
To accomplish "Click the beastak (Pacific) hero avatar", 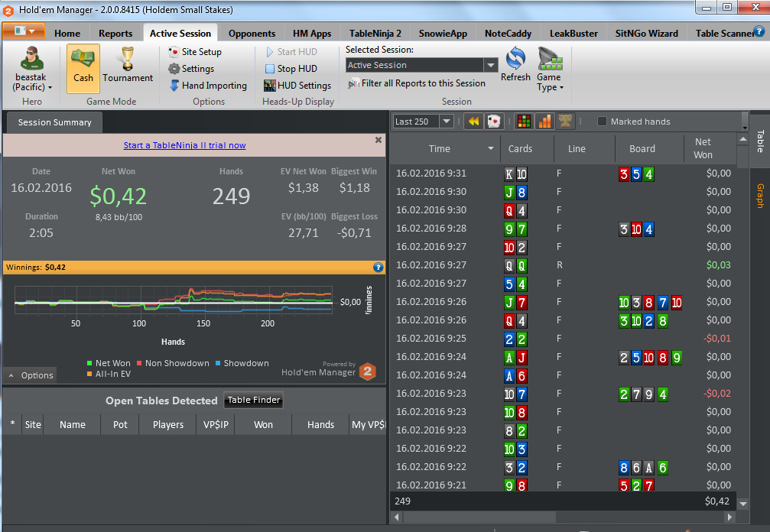I will coord(31,59).
